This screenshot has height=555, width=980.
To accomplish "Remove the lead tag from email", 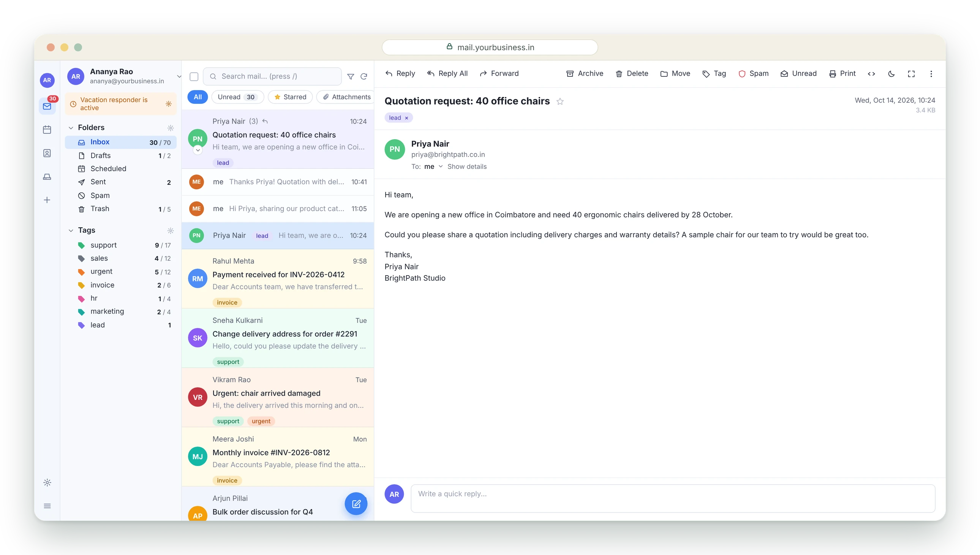I will click(x=406, y=118).
